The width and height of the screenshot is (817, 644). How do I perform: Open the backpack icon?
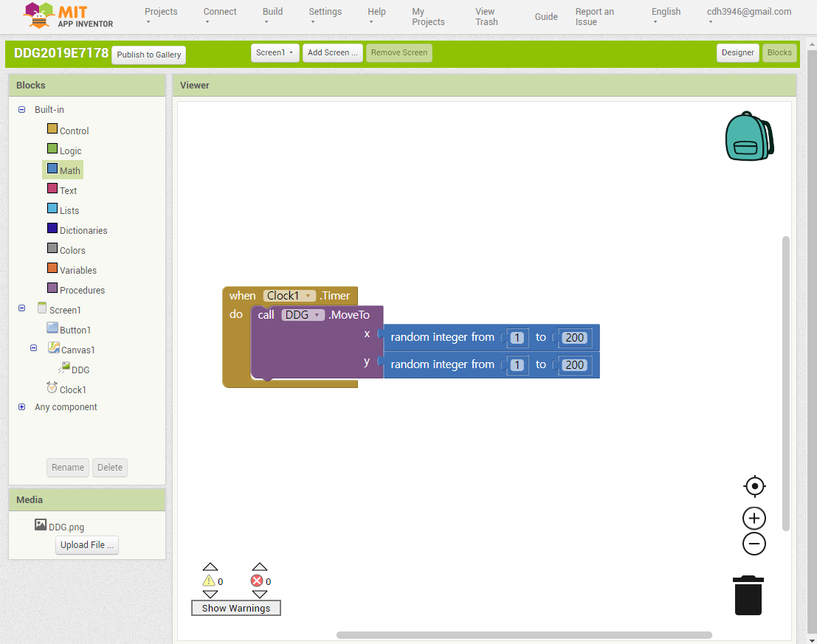750,136
